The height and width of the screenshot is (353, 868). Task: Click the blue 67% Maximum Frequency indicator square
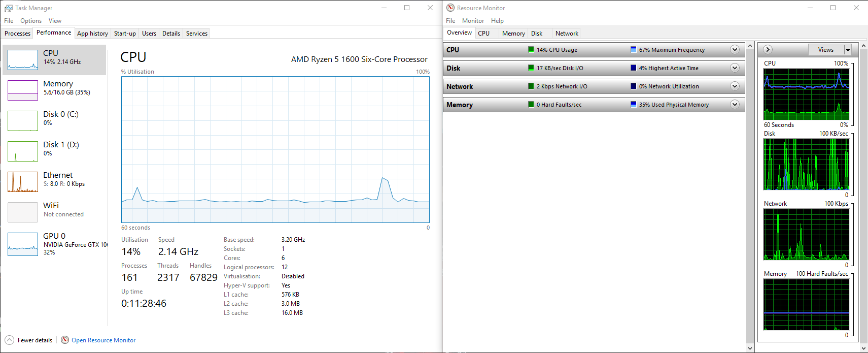[x=633, y=50]
